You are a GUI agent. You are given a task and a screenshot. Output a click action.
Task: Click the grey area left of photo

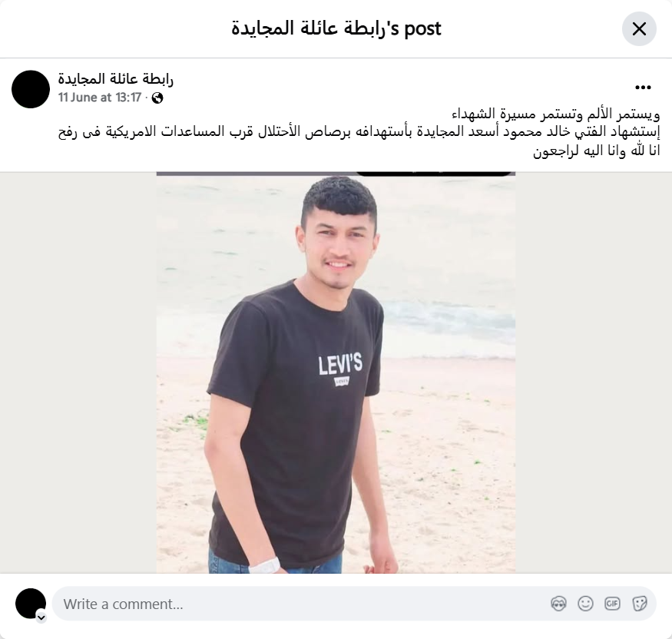[78, 372]
